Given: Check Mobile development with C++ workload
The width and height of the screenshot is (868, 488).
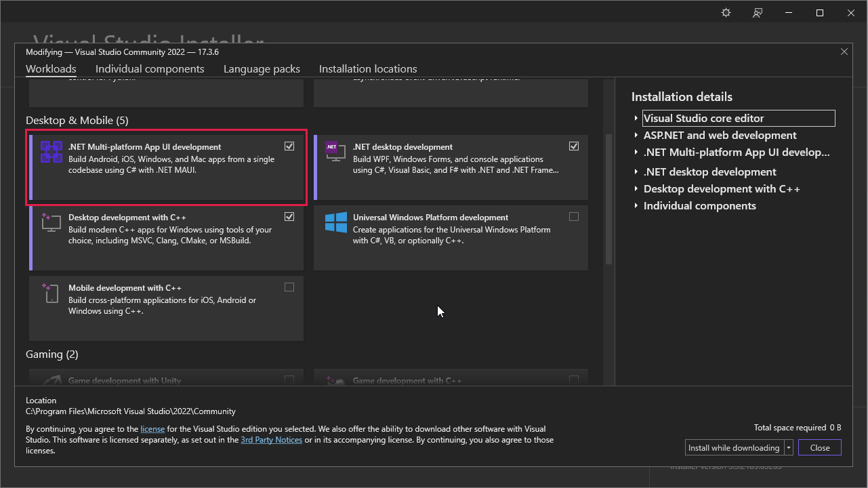Looking at the screenshot, I should pos(289,287).
